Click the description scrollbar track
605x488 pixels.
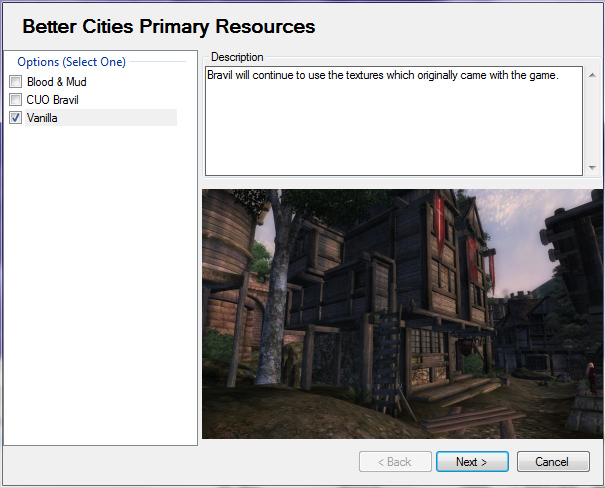click(592, 120)
